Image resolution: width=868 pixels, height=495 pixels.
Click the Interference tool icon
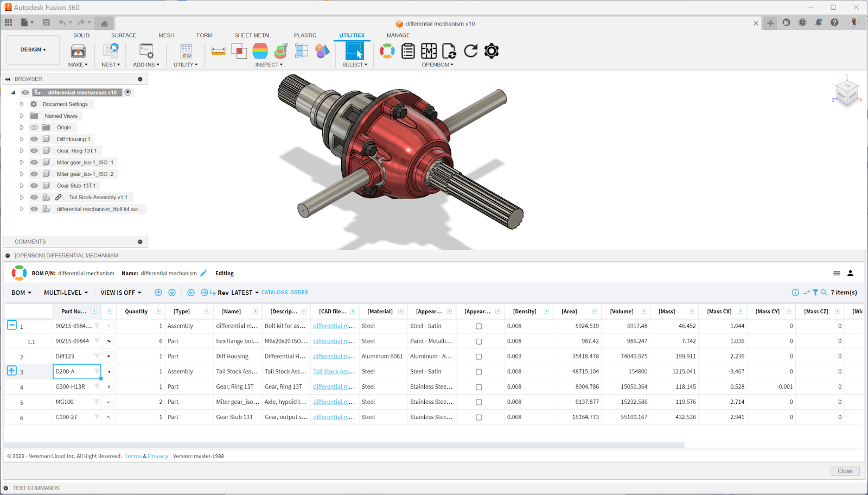pos(239,51)
